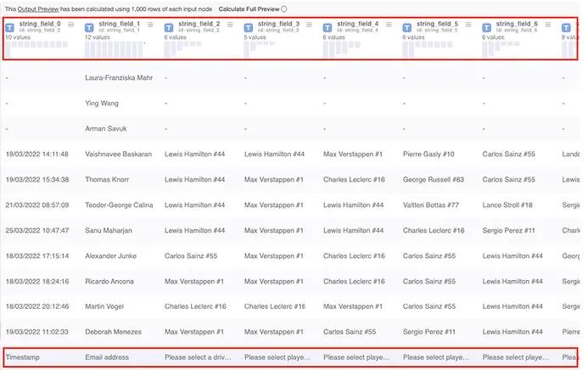Click the text type icon of string_field_1
This screenshot has height=370, width=588.
(89, 28)
